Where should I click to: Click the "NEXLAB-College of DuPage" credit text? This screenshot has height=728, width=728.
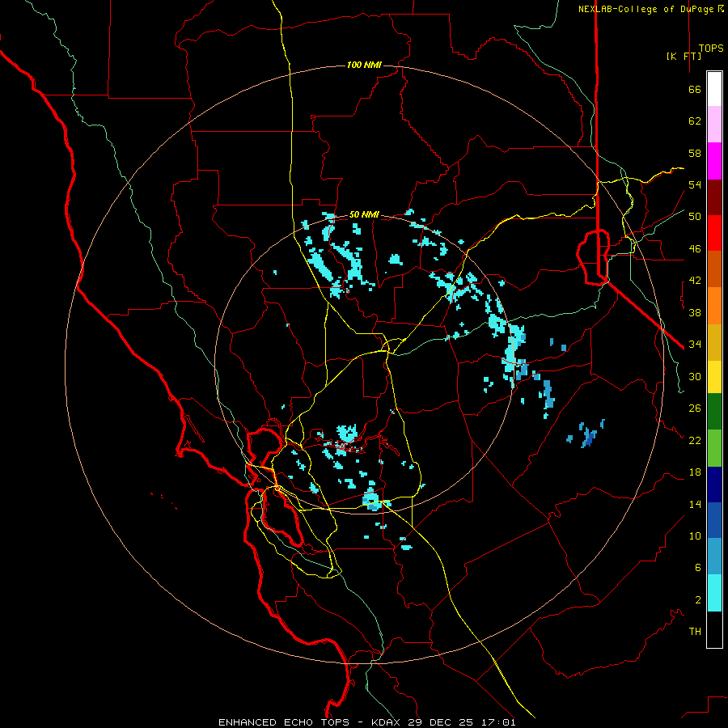pos(647,9)
